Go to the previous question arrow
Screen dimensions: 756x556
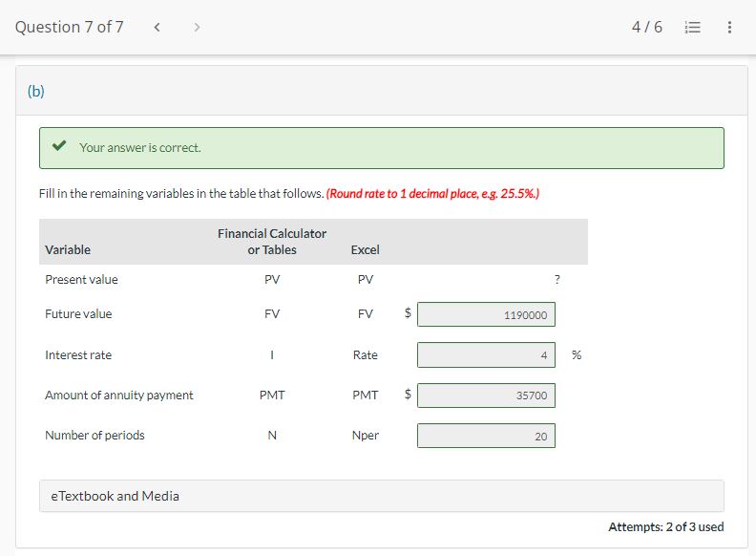(x=157, y=27)
